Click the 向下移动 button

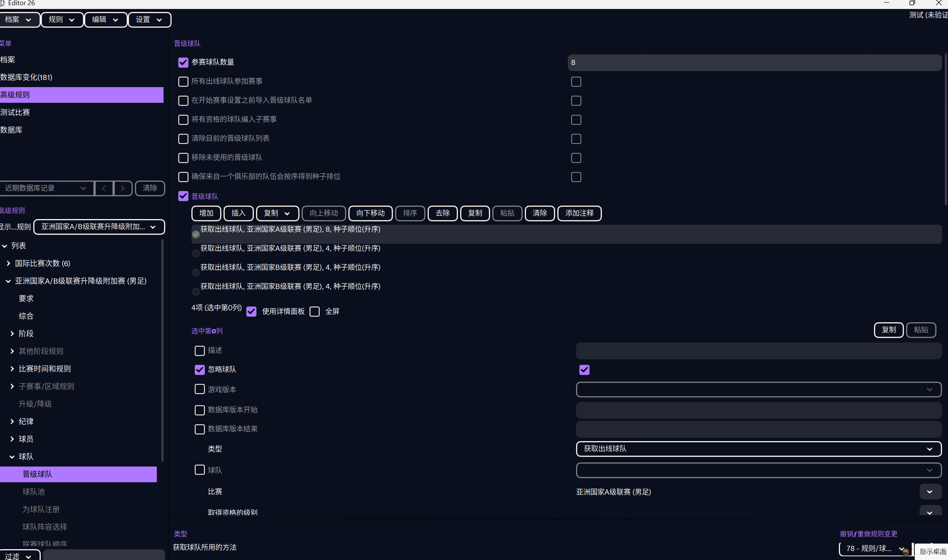[370, 213]
